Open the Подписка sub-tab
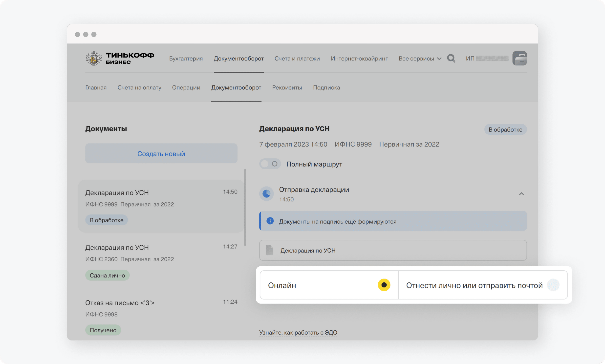Viewport: 605px width, 364px height. click(326, 87)
